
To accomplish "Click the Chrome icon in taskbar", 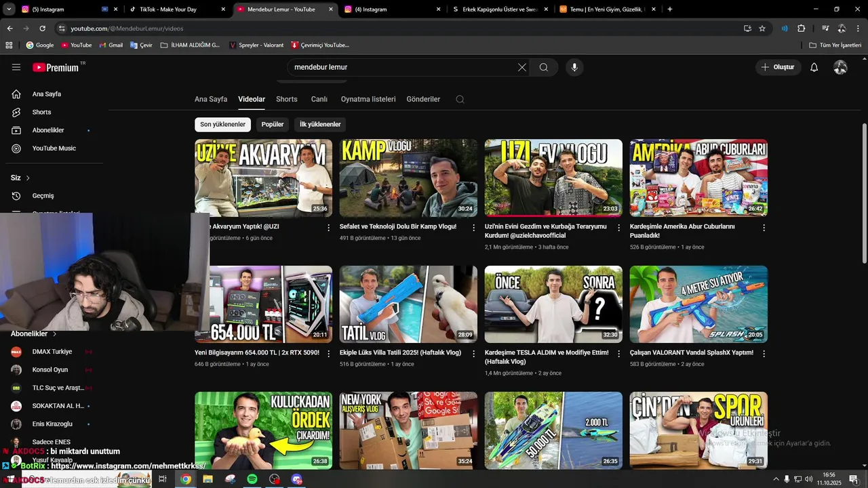I will pyautogui.click(x=186, y=479).
